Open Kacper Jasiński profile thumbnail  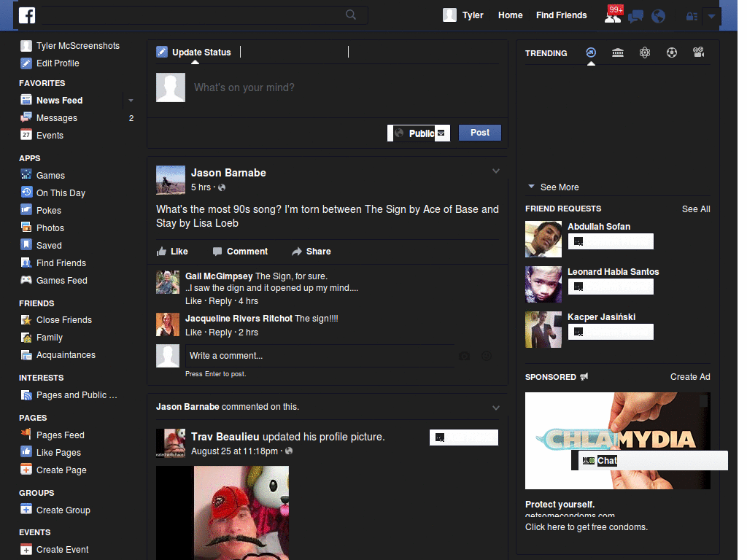(543, 330)
